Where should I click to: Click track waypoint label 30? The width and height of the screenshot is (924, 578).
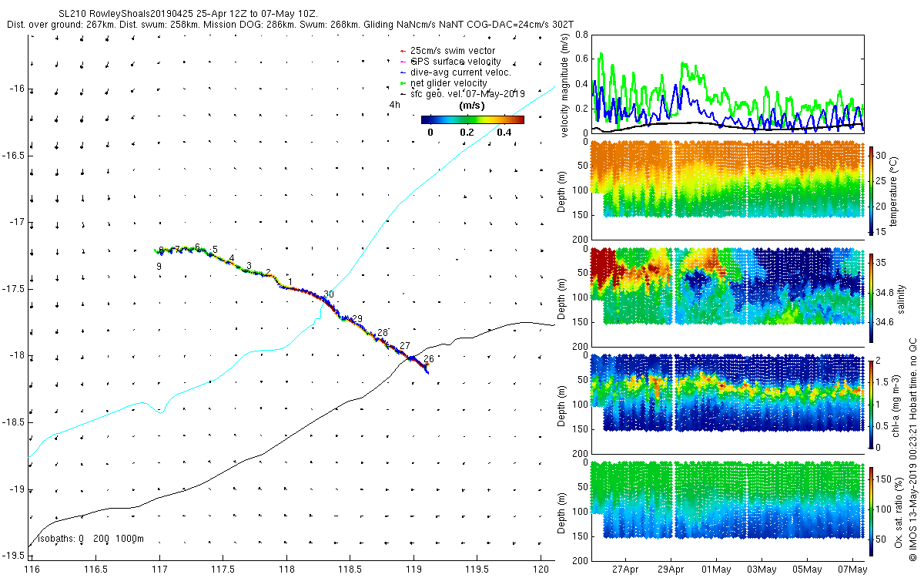click(329, 294)
